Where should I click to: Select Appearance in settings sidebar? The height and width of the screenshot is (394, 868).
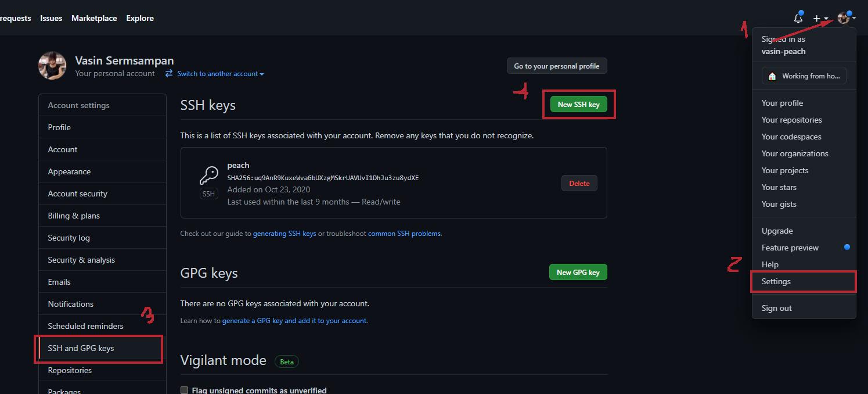pyautogui.click(x=102, y=171)
